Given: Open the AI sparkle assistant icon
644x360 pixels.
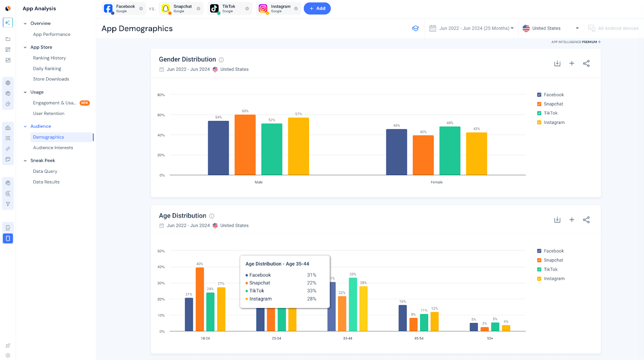Looking at the screenshot, I should coord(8,23).
